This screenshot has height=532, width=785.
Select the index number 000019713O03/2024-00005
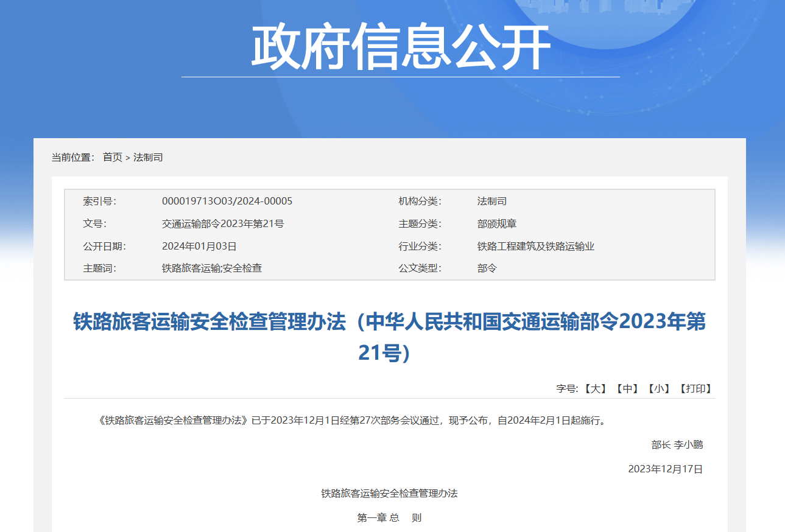click(227, 201)
